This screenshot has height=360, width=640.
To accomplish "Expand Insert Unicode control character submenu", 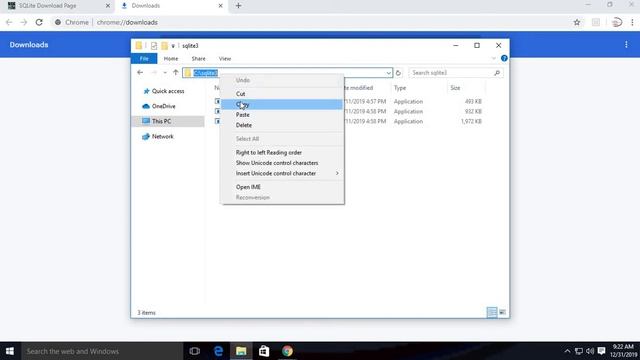I will coord(282,173).
